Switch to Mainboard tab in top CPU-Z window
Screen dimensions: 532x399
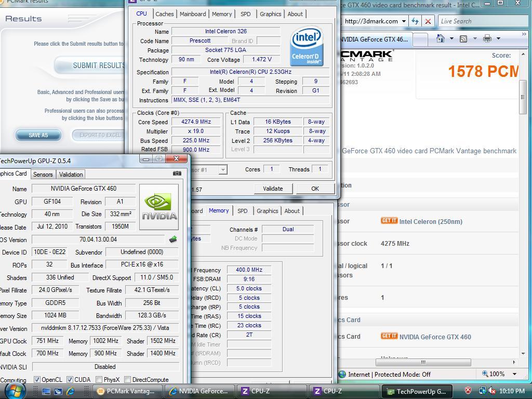pyautogui.click(x=193, y=14)
